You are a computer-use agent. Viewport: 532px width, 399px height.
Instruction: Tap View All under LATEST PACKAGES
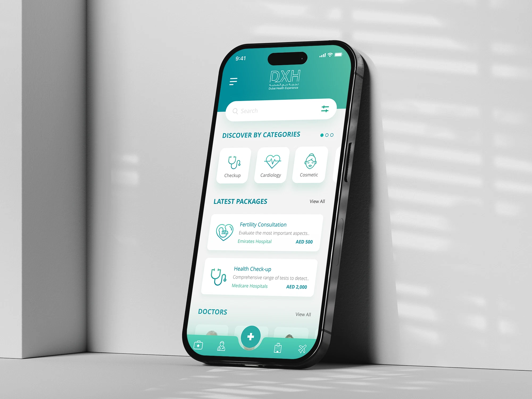[317, 202]
